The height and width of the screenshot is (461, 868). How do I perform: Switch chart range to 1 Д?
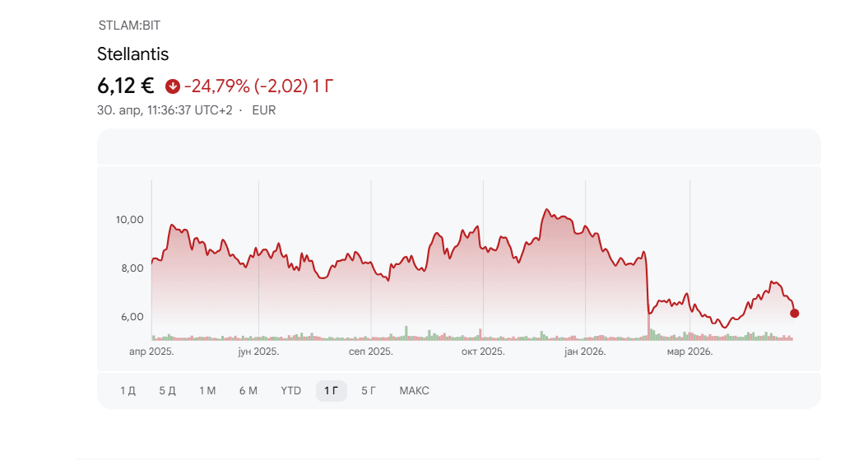click(128, 391)
